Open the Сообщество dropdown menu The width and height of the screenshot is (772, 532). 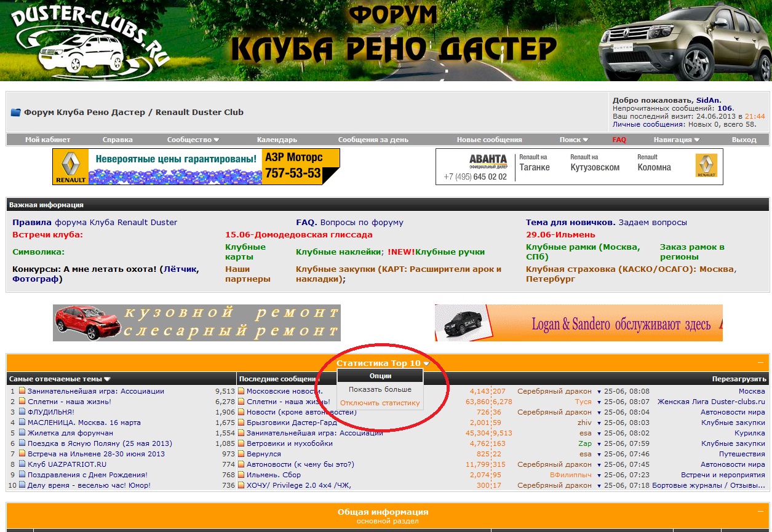coord(193,140)
